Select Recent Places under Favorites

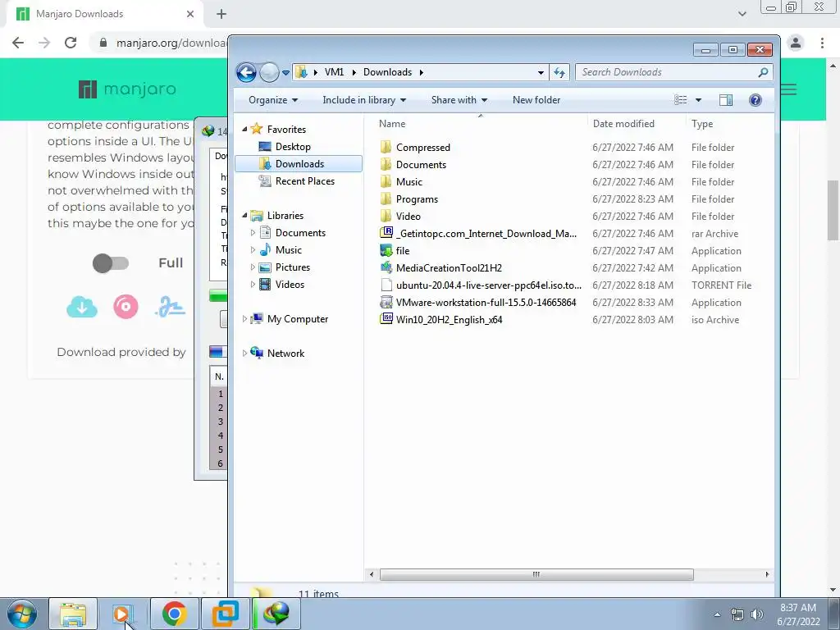(x=305, y=181)
